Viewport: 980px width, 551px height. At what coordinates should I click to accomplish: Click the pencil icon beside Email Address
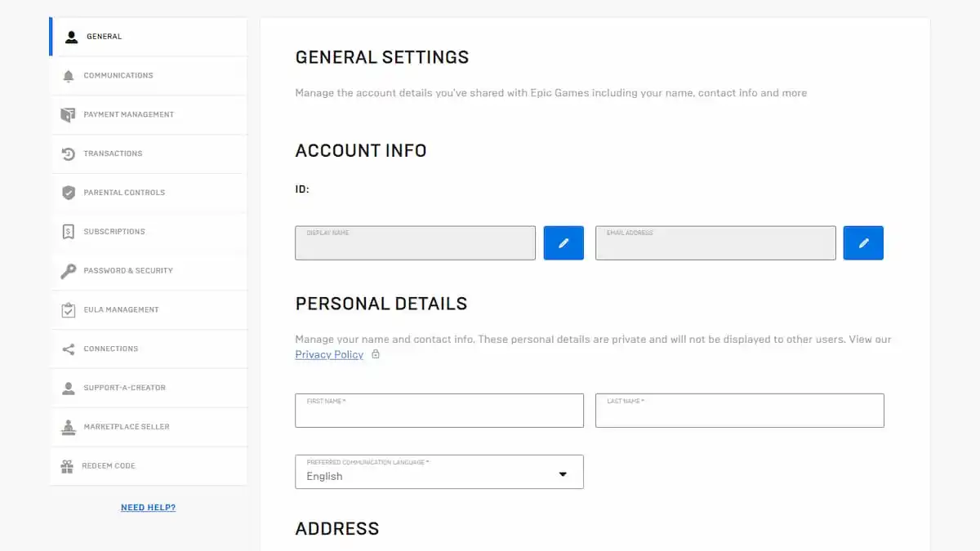coord(863,243)
